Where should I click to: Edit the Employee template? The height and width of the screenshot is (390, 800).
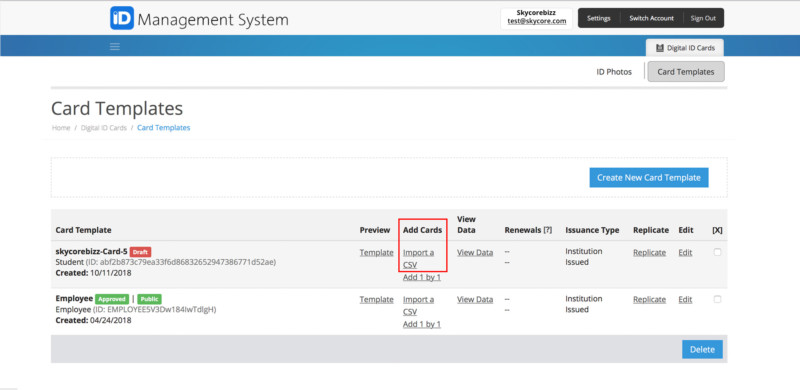coord(685,299)
